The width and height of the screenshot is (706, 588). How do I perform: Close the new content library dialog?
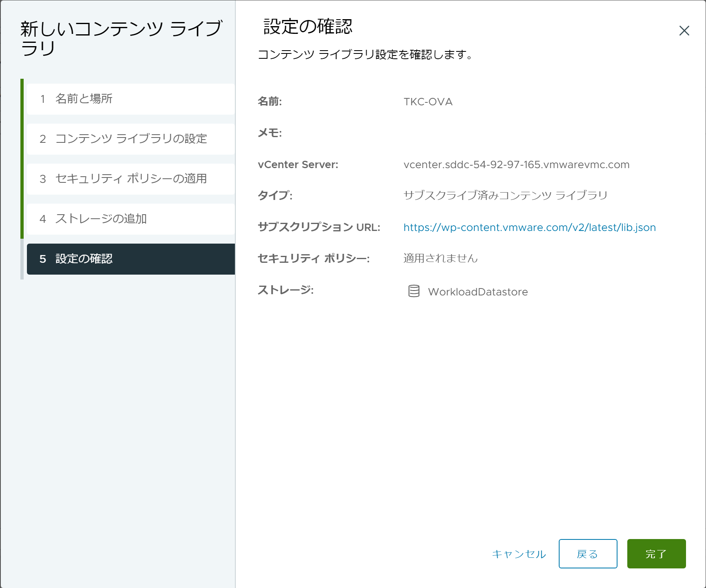684,31
